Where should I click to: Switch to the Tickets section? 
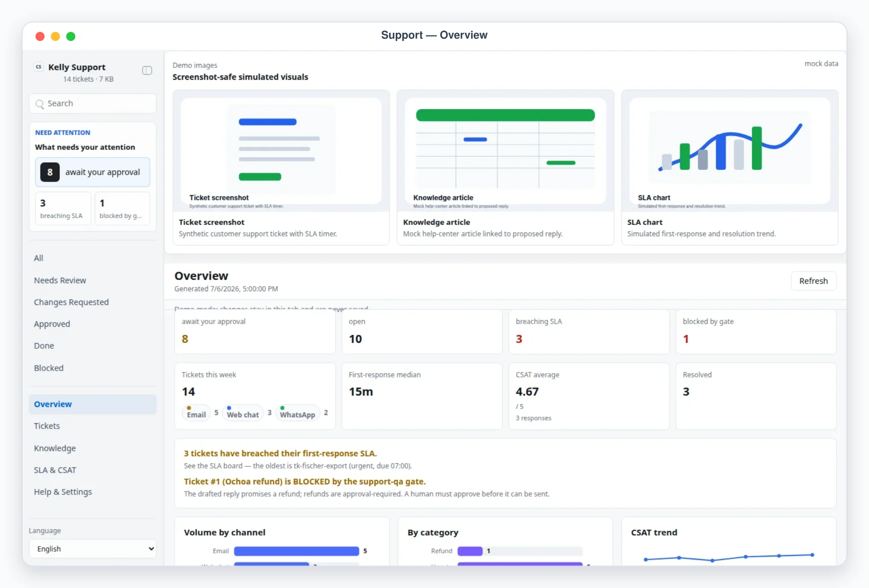[47, 426]
